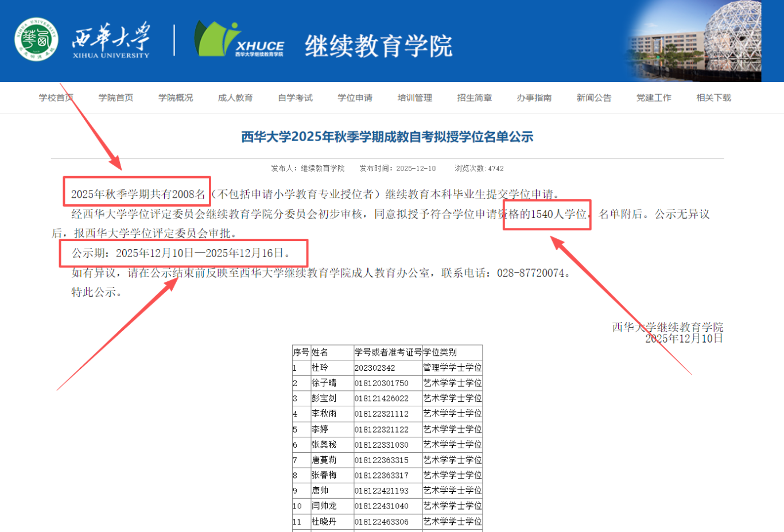Open the 学校首页 menu item
Image resolution: width=784 pixels, height=532 pixels.
(x=55, y=98)
